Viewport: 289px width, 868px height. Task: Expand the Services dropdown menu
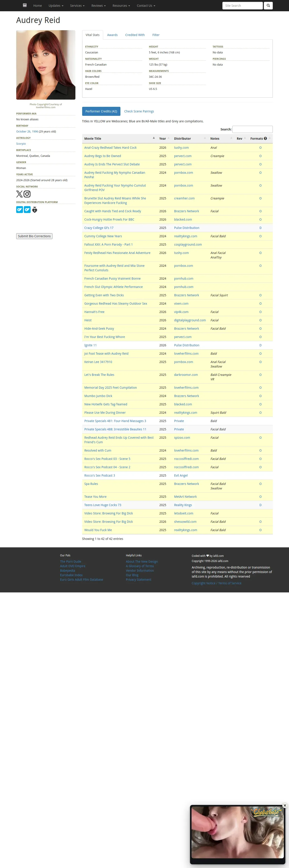pyautogui.click(x=77, y=6)
